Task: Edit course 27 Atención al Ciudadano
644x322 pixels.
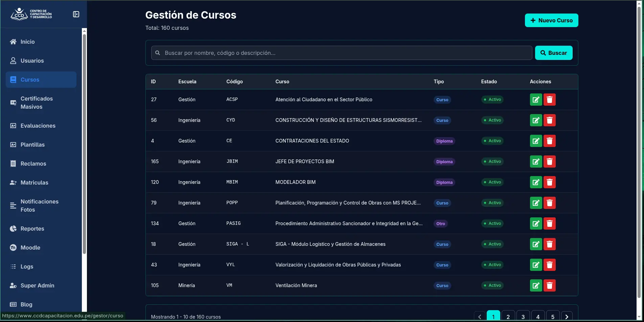Action: pos(536,100)
